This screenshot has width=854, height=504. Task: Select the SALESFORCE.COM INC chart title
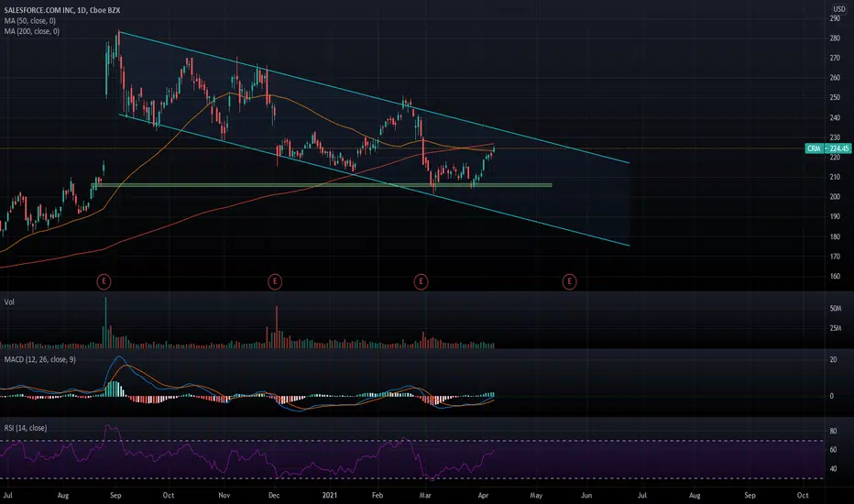[x=62, y=10]
